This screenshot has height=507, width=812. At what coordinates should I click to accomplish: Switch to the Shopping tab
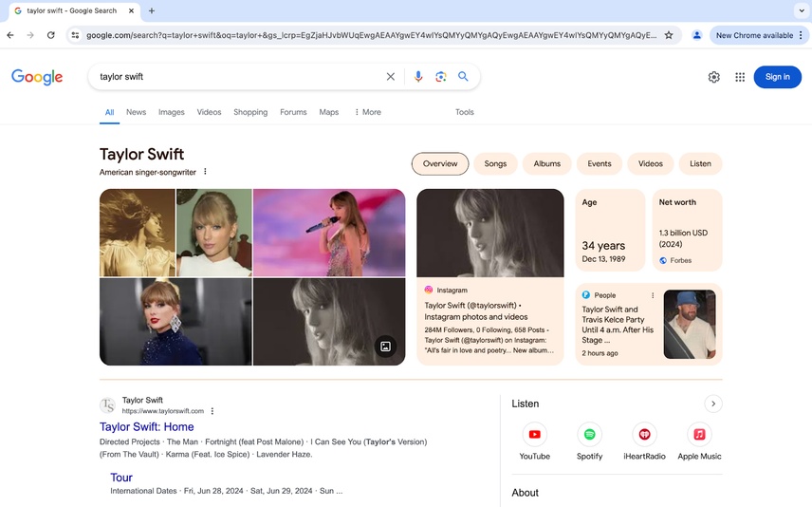click(250, 112)
